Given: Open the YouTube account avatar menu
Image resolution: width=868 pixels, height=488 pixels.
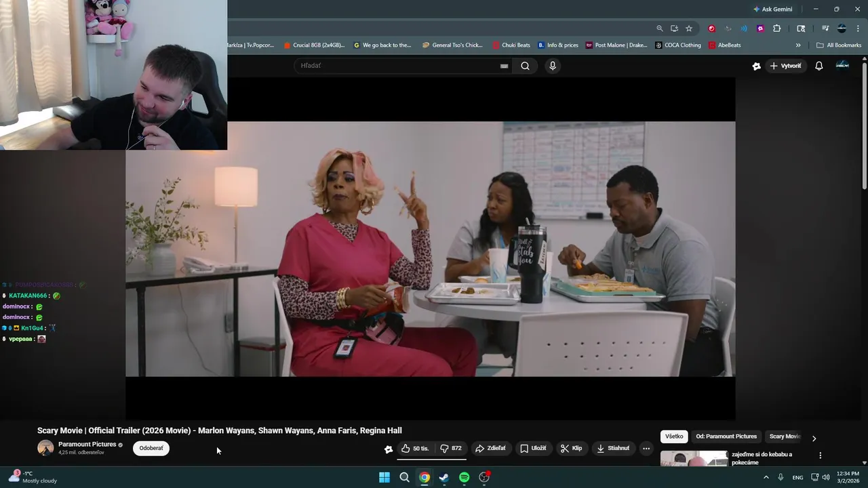Looking at the screenshot, I should click(842, 65).
